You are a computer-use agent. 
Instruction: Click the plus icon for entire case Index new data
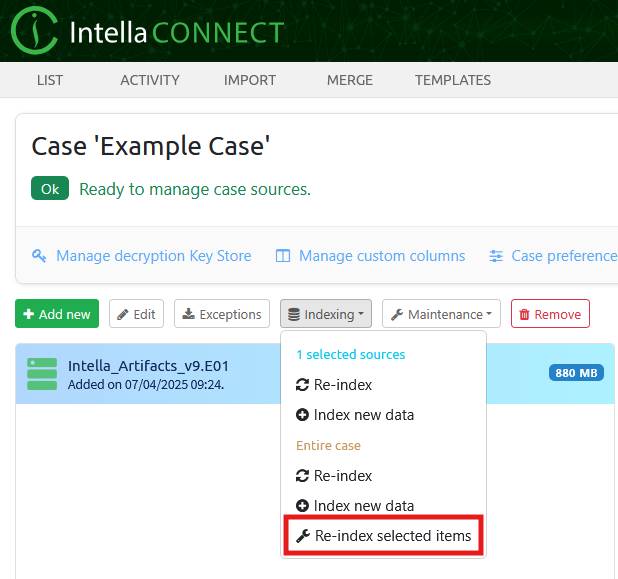303,506
